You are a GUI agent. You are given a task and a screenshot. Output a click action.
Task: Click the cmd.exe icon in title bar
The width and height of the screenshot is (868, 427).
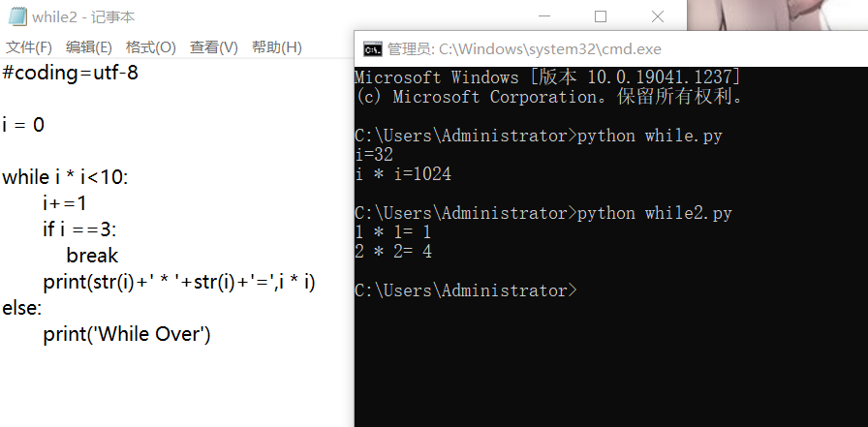click(371, 48)
